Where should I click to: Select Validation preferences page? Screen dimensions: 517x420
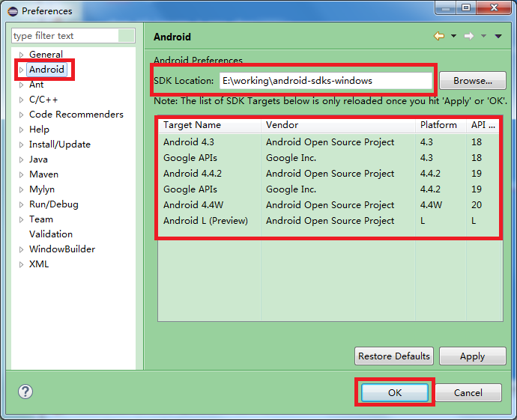click(51, 234)
